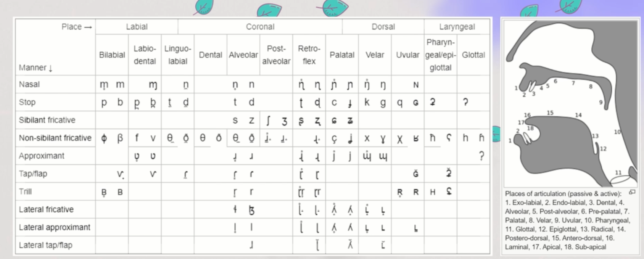Select the Lateral tap/flap row label

[x=45, y=245]
